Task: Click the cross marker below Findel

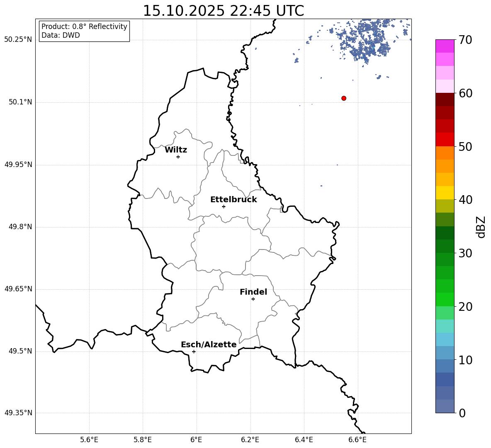Action: pos(253,299)
